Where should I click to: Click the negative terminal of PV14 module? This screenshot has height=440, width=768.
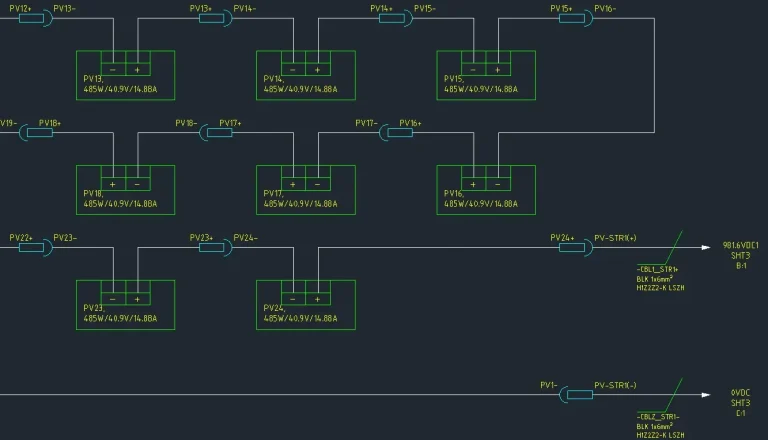coord(293,69)
